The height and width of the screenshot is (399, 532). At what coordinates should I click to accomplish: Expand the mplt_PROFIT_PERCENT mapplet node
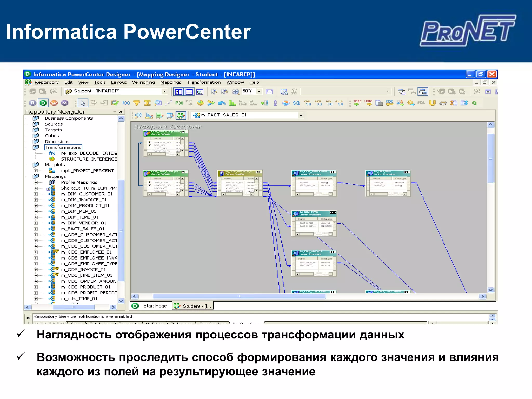(36, 171)
